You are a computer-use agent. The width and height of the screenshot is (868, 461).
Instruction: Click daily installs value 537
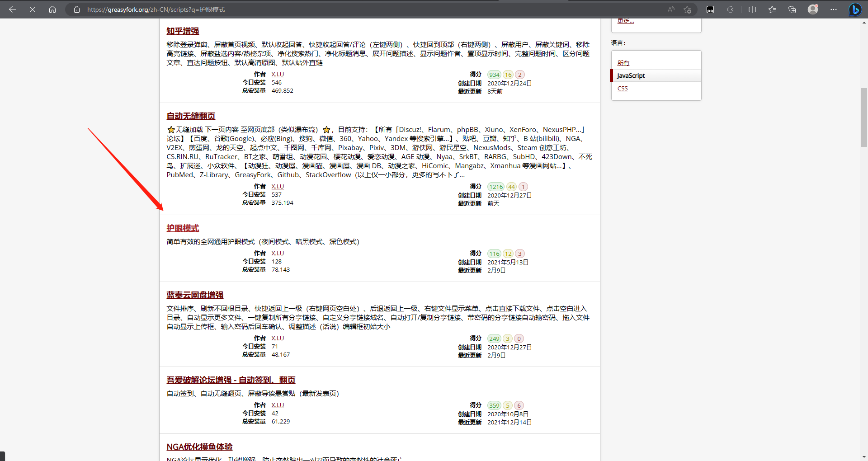[x=276, y=195]
